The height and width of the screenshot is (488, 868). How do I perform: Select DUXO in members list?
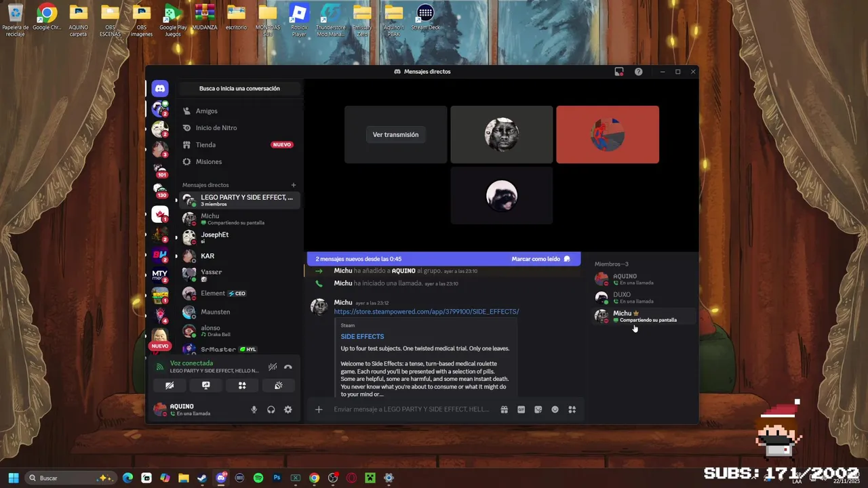(644, 298)
